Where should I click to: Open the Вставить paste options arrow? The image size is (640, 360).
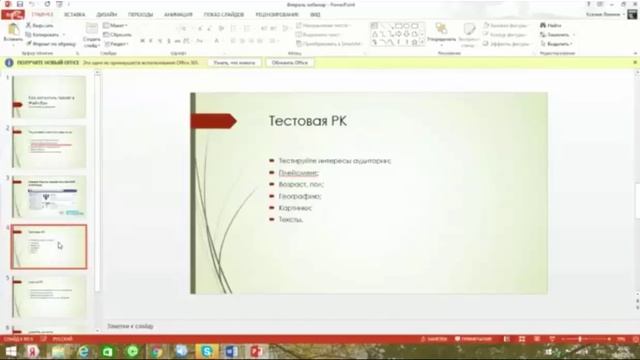click(13, 44)
